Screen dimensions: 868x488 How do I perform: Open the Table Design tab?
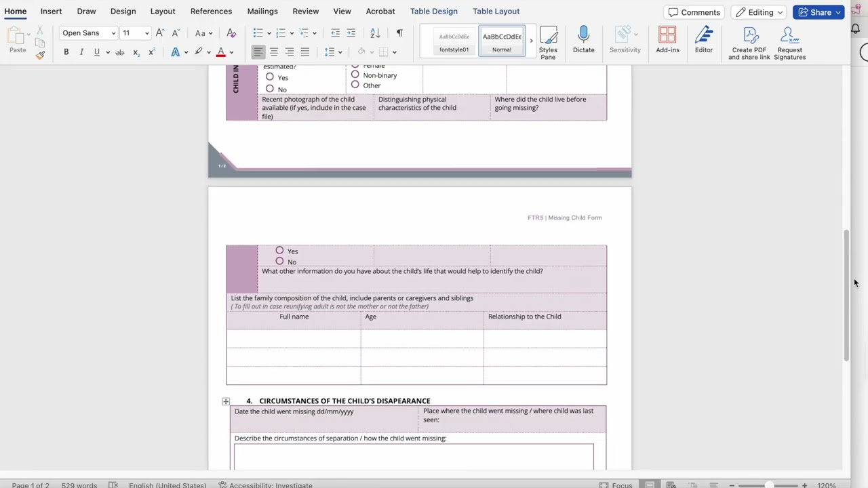coord(434,11)
